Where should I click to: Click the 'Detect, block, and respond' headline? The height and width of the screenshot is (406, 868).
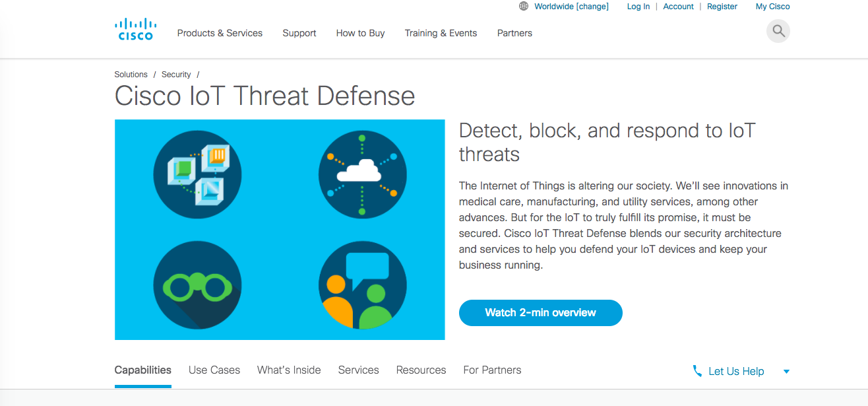607,143
